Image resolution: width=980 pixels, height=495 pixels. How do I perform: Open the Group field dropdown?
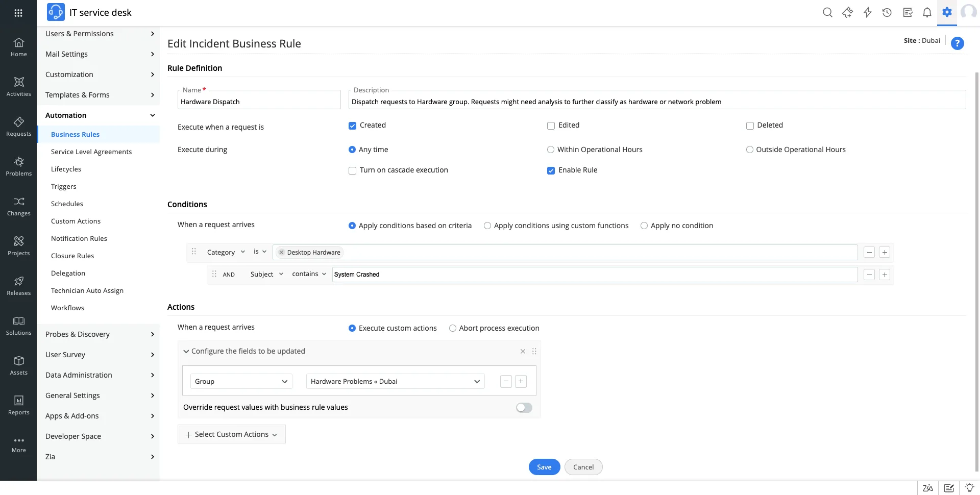(x=241, y=381)
